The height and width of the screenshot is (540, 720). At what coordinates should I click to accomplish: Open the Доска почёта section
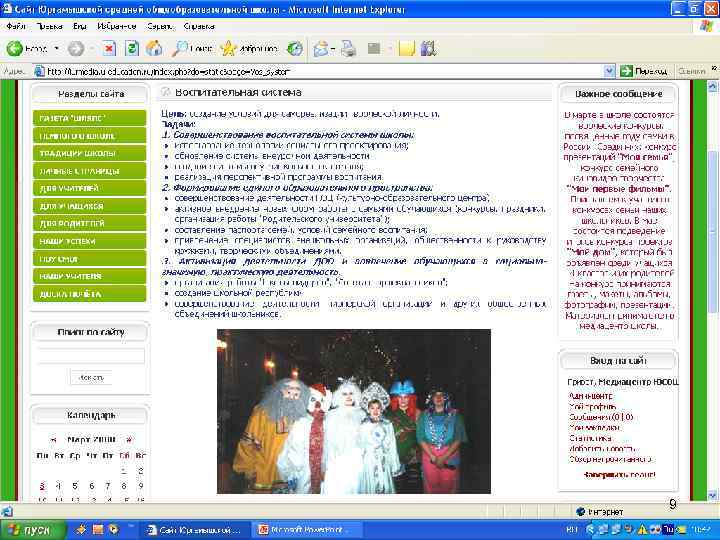pyautogui.click(x=90, y=294)
